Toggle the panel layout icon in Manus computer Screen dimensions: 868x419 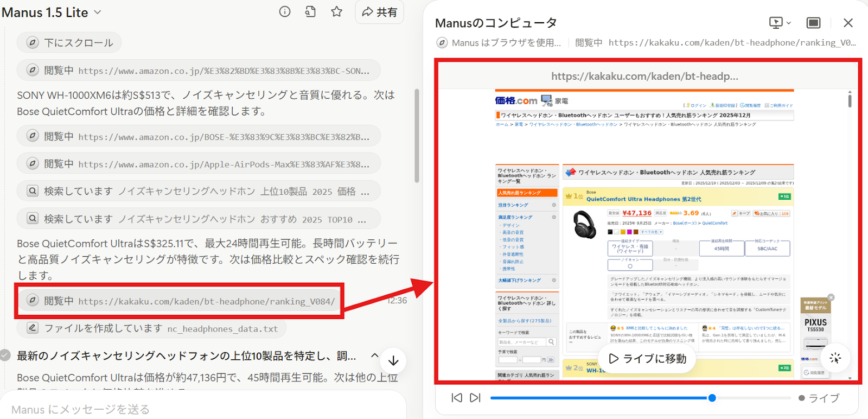point(813,23)
